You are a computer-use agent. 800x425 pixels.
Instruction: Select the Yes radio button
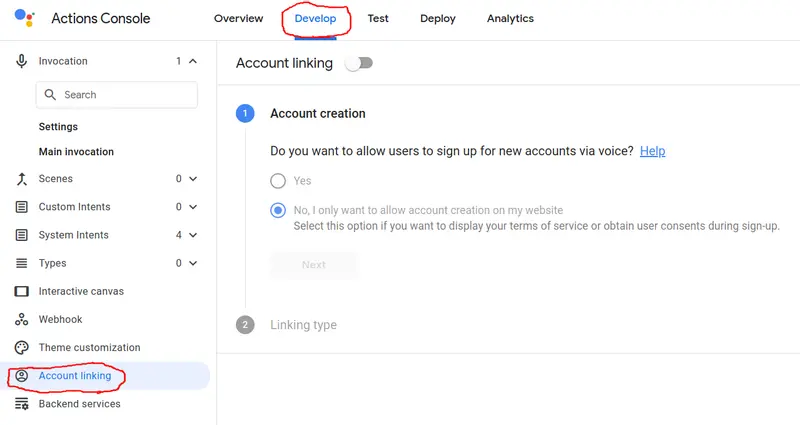tap(278, 181)
